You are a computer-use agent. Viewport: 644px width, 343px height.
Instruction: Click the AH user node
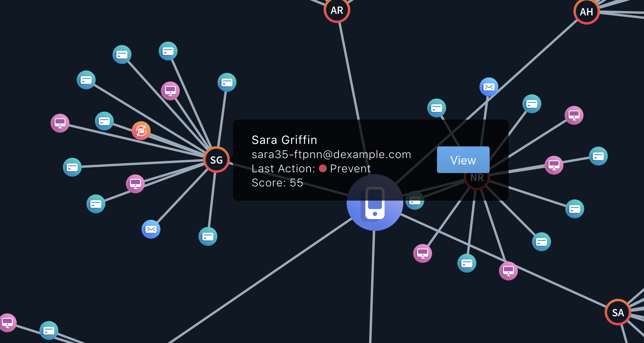[586, 12]
